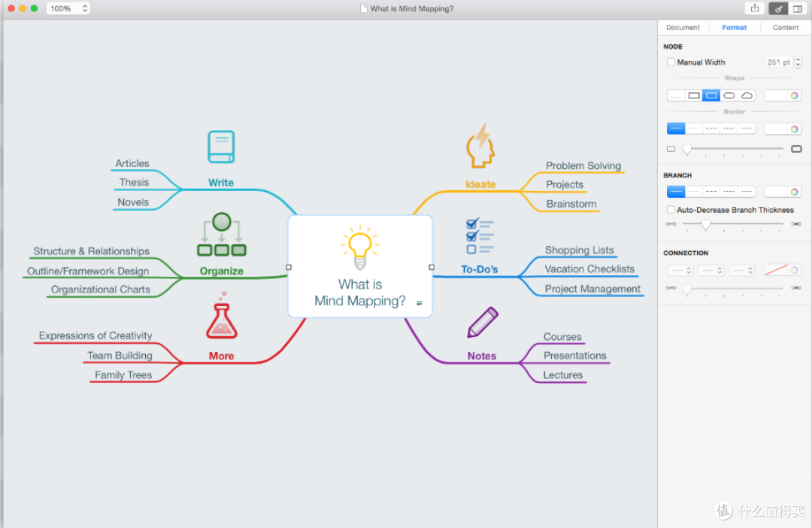Select the Structure & Relationships subtopic

pos(92,251)
